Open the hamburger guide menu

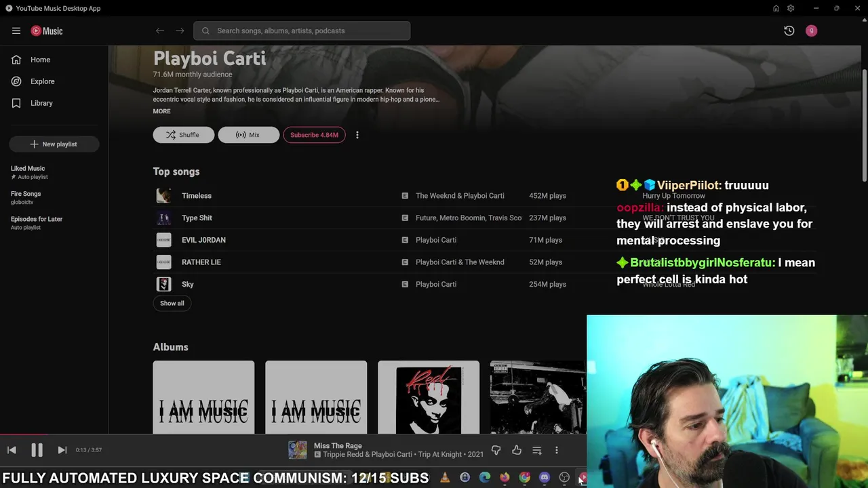[16, 30]
